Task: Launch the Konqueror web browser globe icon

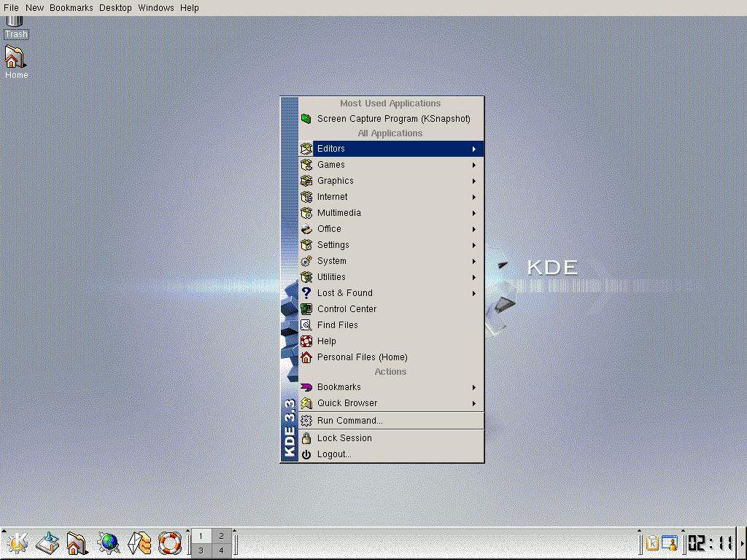Action: tap(109, 543)
